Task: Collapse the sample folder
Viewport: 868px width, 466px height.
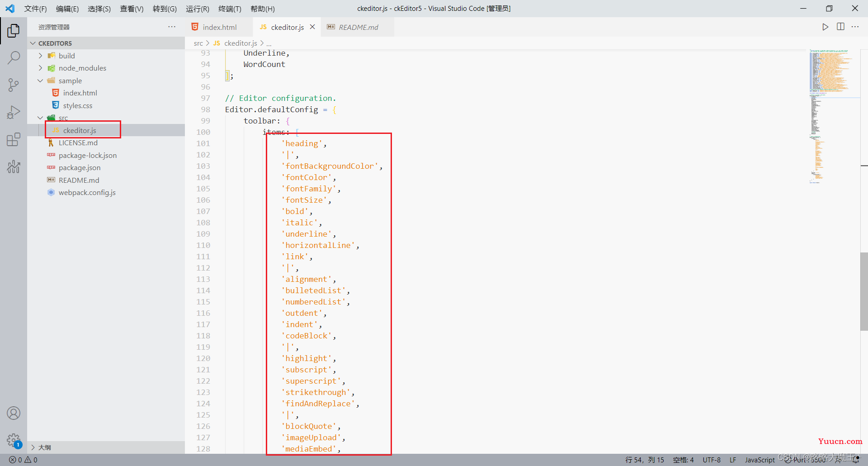Action: (106, 81)
